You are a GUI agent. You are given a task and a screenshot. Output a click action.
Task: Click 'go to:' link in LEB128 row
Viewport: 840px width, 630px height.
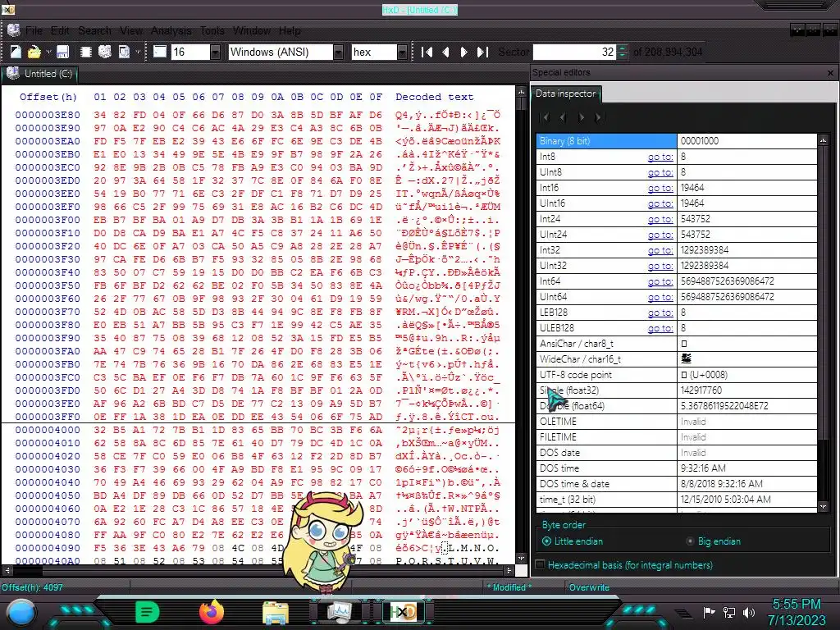pos(660,313)
